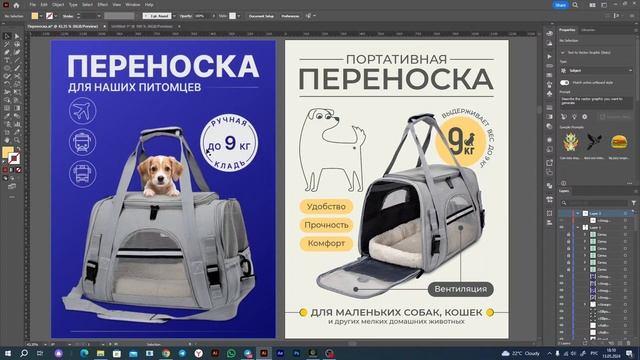Open the notification center on taskbar
640x360 pixels.
pyautogui.click(x=629, y=353)
